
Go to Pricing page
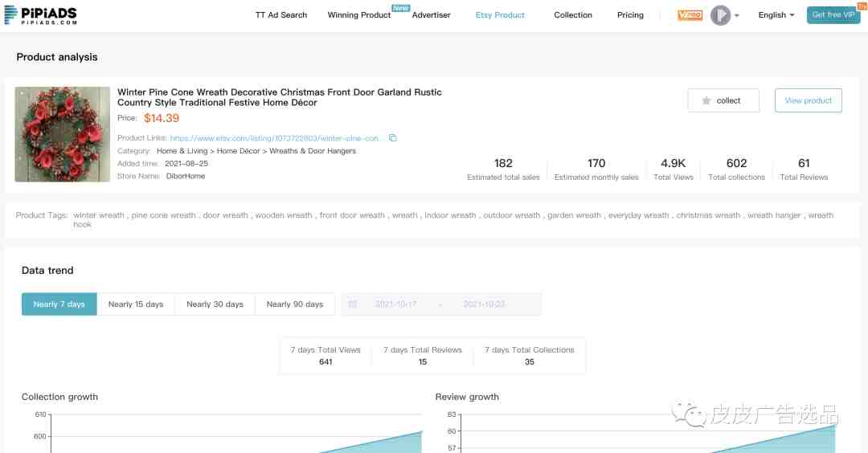tap(631, 15)
